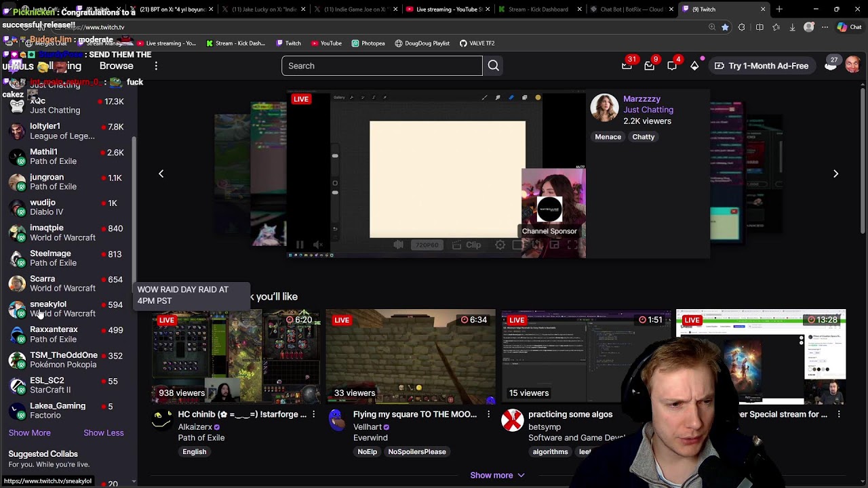Open Lakea_Gaming Factorio channel
Viewport: 868px width, 488px height.
point(66,411)
